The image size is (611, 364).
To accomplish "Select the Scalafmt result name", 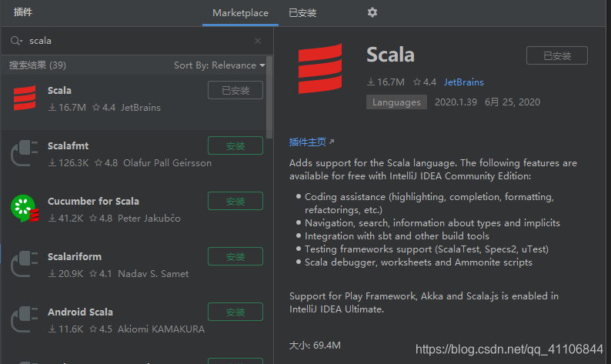I will [x=68, y=145].
